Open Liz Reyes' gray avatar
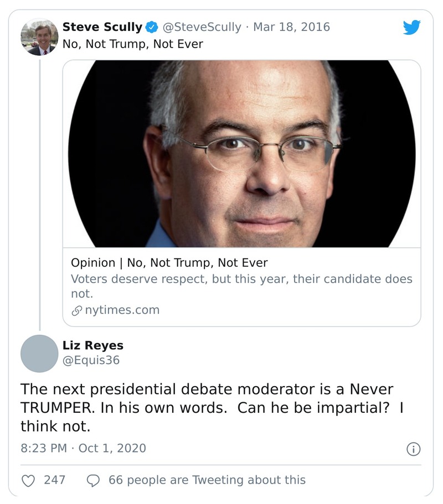The height and width of the screenshot is (504, 443). click(x=39, y=354)
